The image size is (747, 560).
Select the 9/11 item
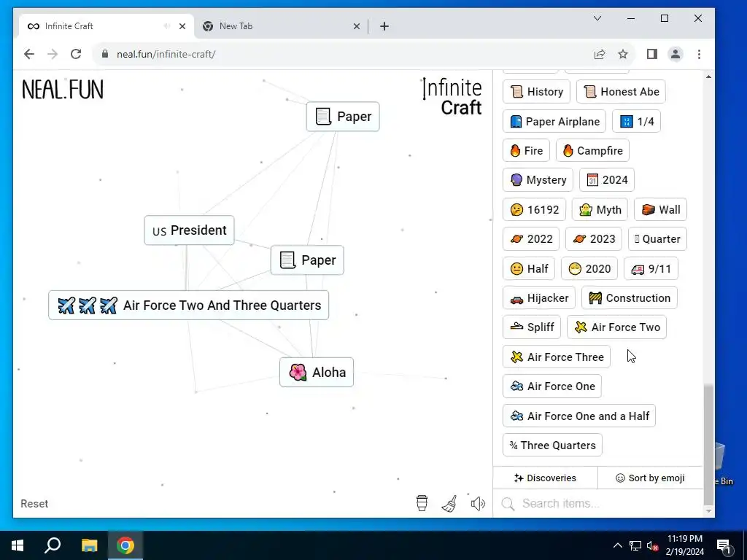[651, 268]
